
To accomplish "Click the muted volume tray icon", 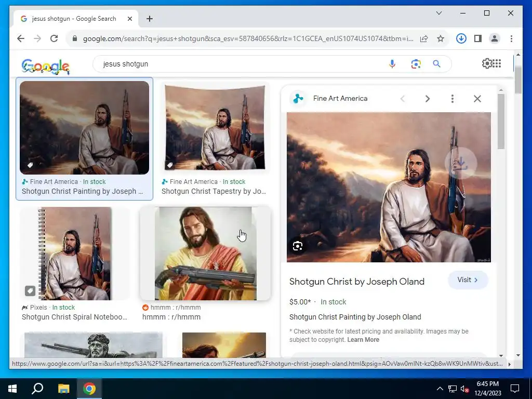I will [x=465, y=389].
